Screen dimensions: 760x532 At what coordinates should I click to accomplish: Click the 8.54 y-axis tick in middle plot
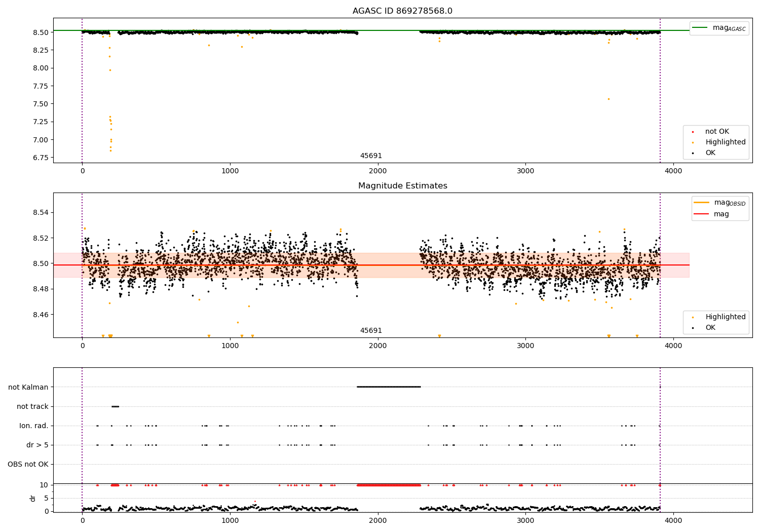[x=41, y=212]
